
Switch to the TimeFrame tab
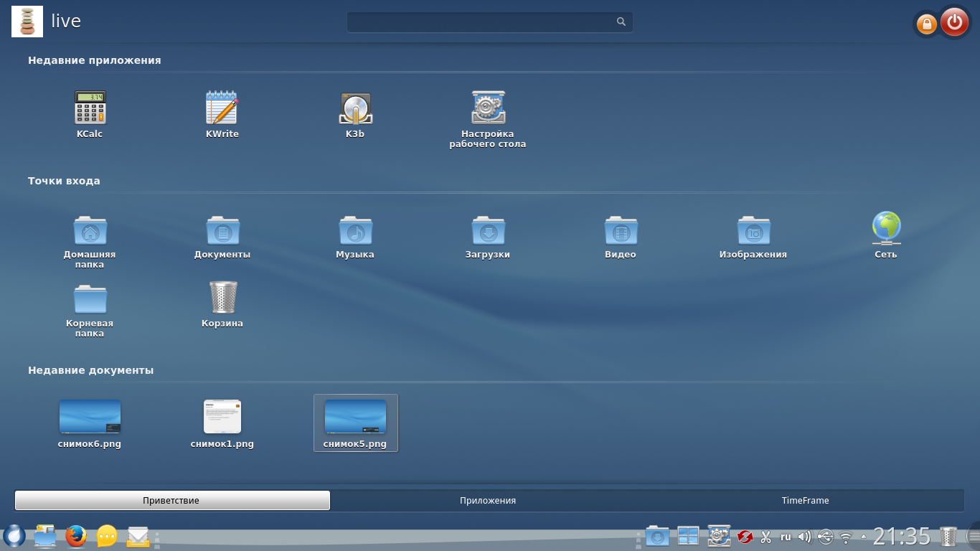click(805, 500)
